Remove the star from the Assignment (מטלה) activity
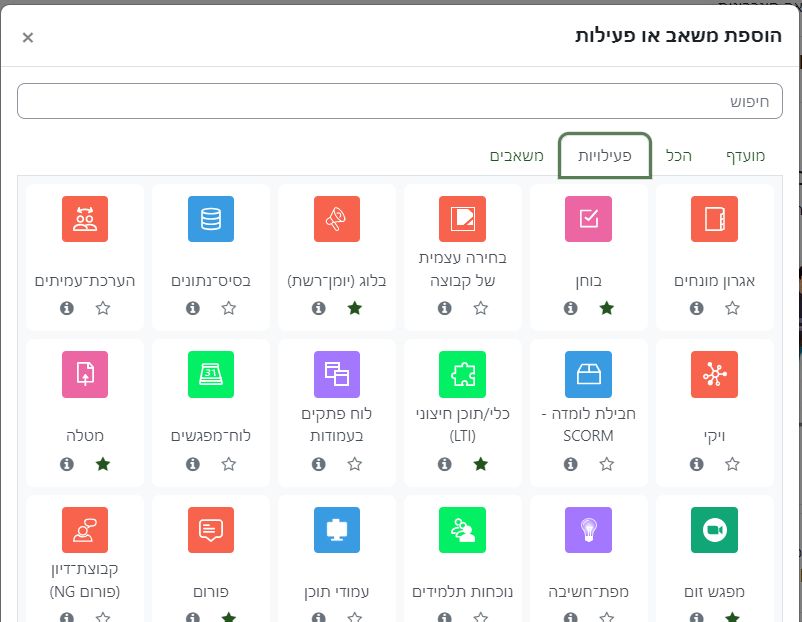 click(103, 464)
